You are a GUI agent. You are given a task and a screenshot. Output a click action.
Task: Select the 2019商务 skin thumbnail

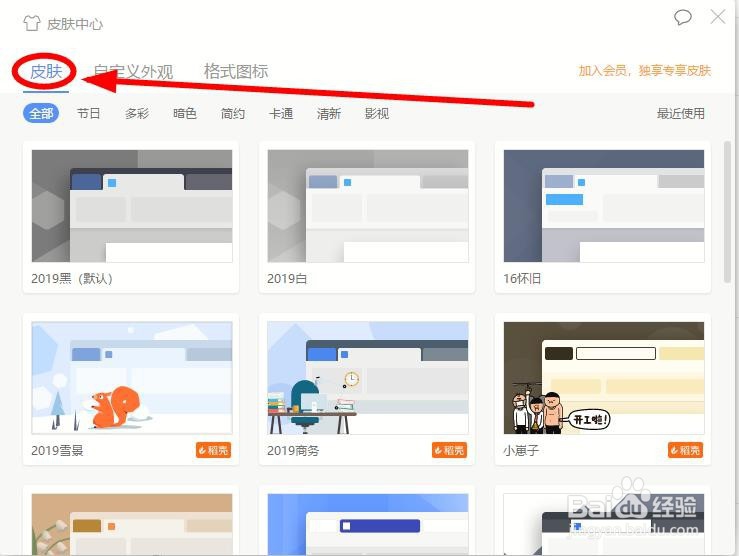[368, 378]
